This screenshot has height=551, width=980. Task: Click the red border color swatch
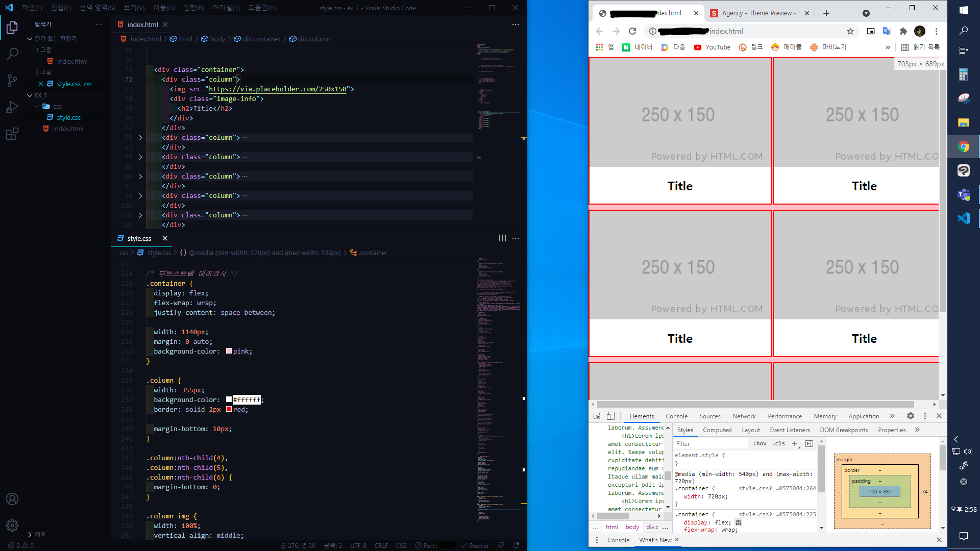click(x=229, y=409)
